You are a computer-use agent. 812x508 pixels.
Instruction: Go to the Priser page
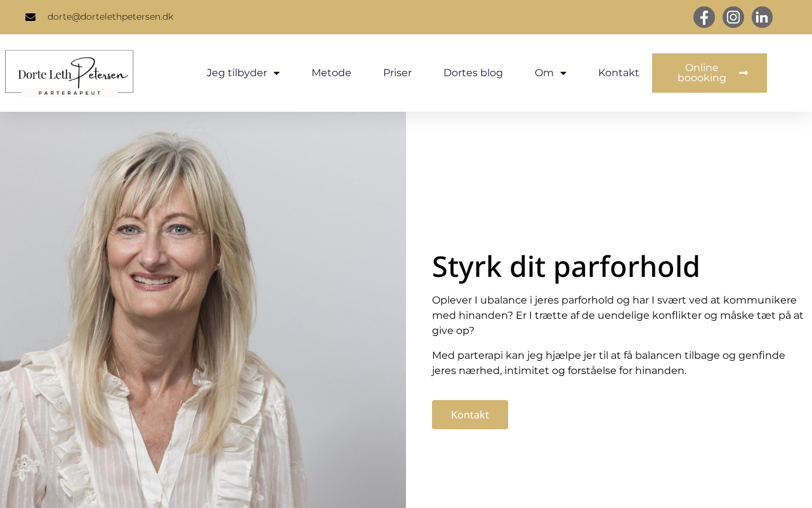[x=397, y=73]
